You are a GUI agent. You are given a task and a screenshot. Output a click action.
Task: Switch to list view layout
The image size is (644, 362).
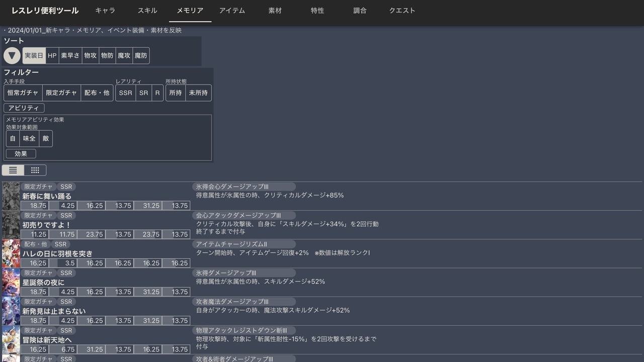tap(13, 170)
